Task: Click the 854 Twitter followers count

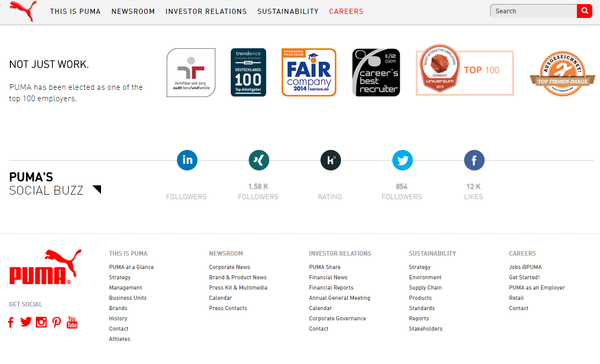Action: (x=401, y=186)
